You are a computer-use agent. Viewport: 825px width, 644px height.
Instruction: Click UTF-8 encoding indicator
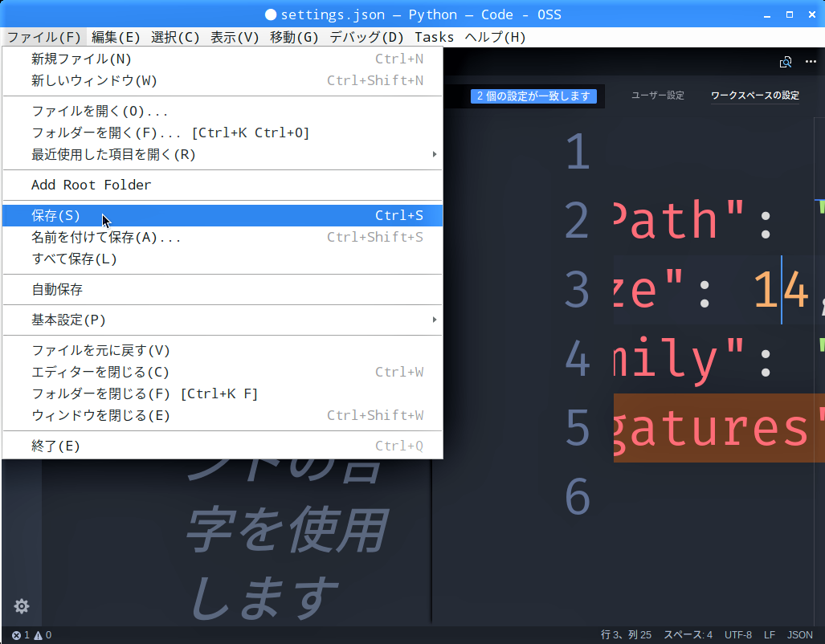coord(737,635)
